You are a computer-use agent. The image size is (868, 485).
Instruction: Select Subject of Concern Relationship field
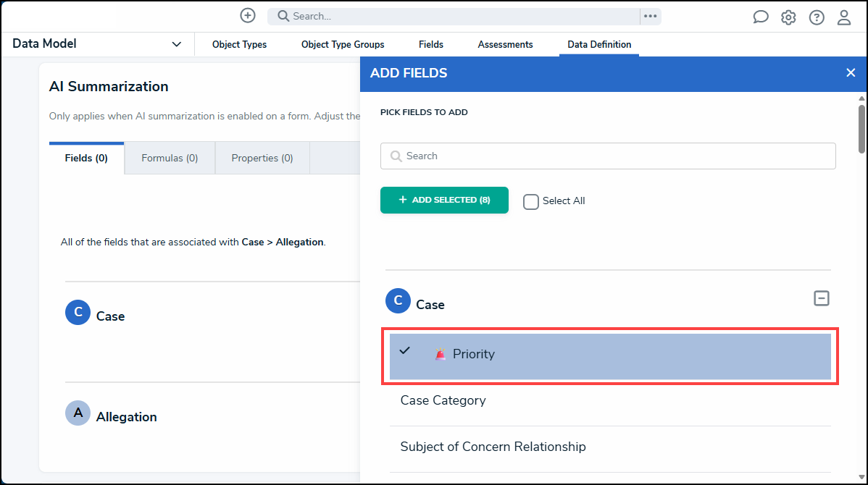[x=493, y=447]
